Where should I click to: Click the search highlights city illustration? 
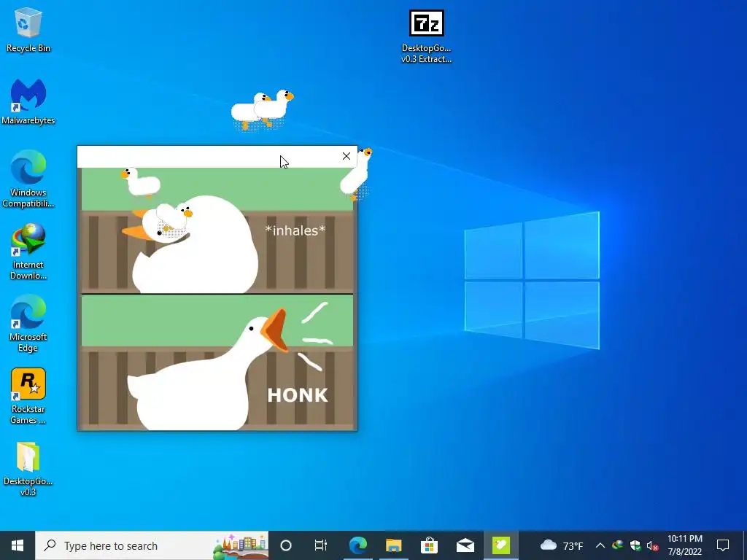click(x=240, y=546)
